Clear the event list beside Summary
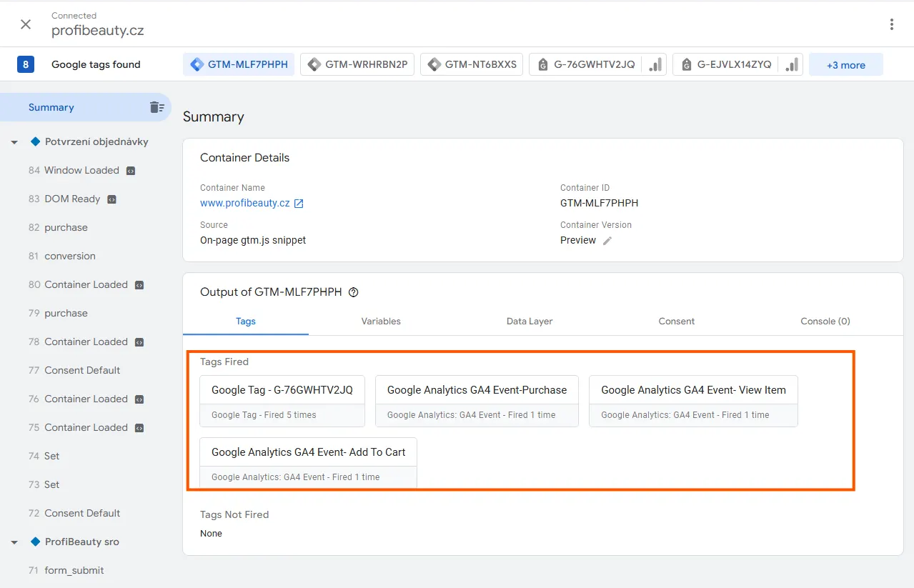The height and width of the screenshot is (588, 914). 157,107
